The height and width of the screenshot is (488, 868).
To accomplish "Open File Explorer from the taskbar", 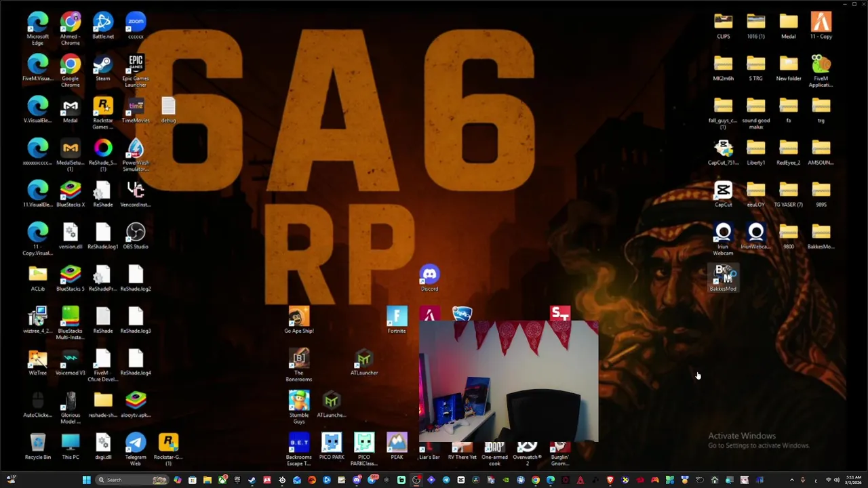I will 208,480.
